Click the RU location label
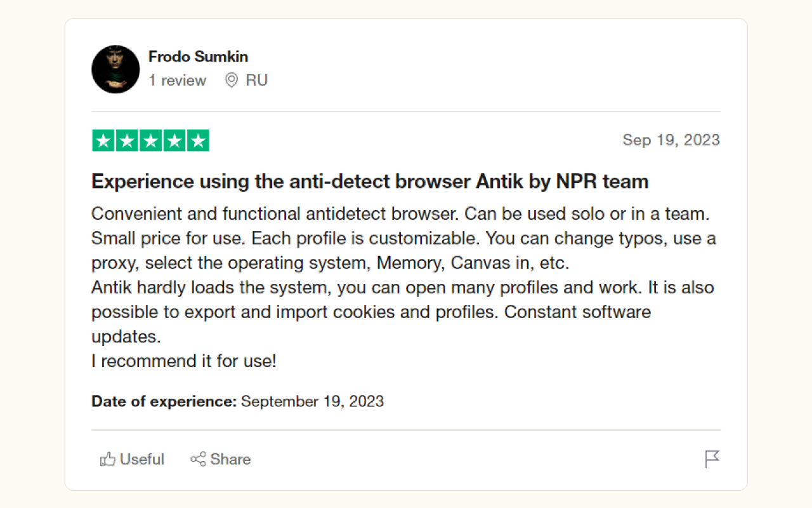This screenshot has width=812, height=508. tap(256, 81)
